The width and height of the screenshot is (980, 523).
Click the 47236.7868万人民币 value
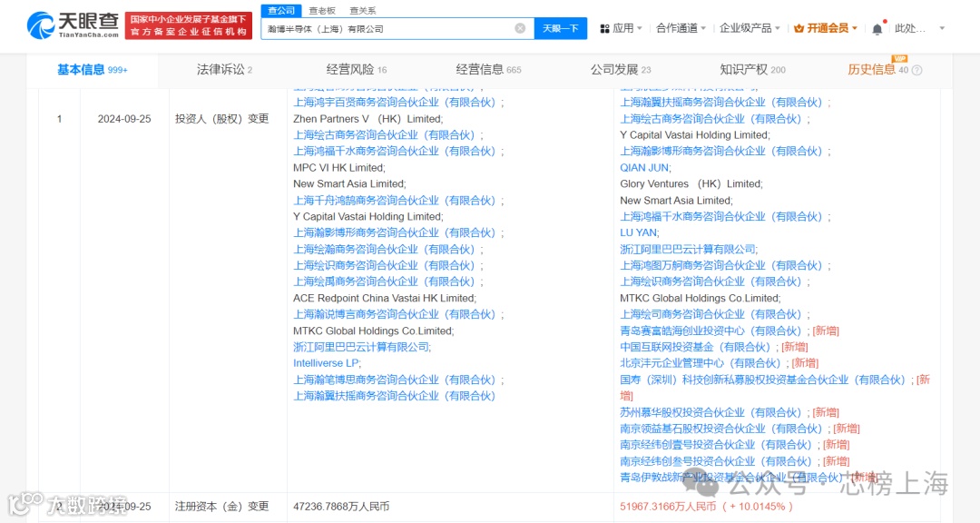pyautogui.click(x=341, y=507)
